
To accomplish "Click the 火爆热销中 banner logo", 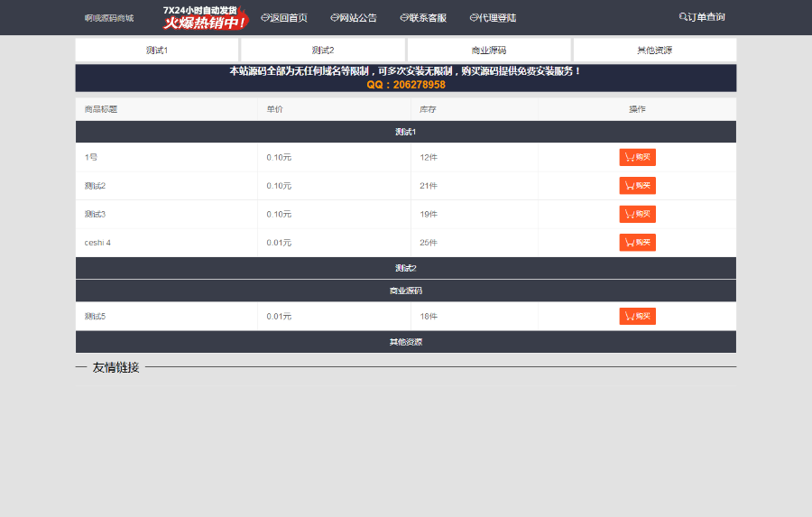I will pos(206,18).
